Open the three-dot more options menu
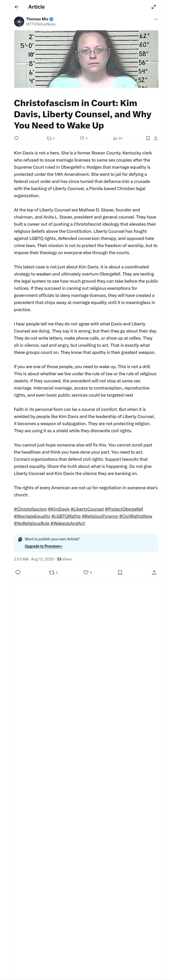Screen dimensions: 172x980 tap(156, 19)
